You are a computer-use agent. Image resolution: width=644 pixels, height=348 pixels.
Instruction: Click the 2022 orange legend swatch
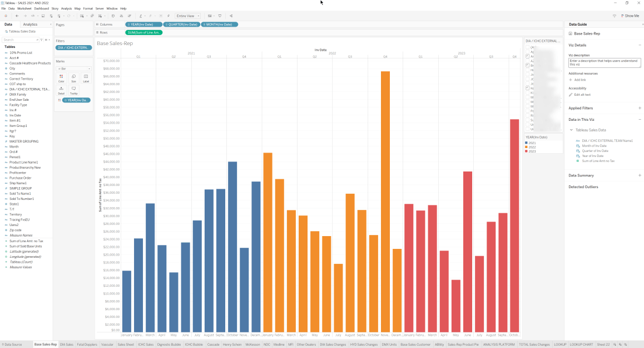click(x=527, y=147)
